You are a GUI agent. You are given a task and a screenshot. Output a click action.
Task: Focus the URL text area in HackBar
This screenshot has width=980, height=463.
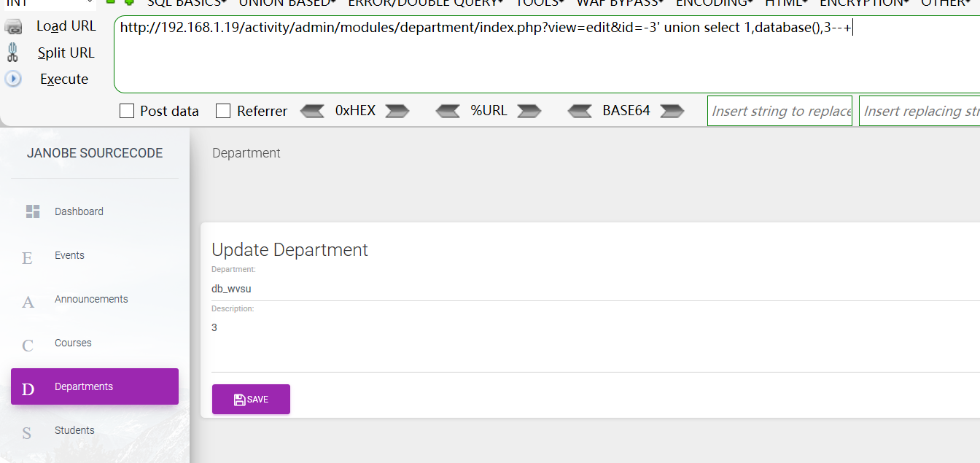click(x=547, y=53)
